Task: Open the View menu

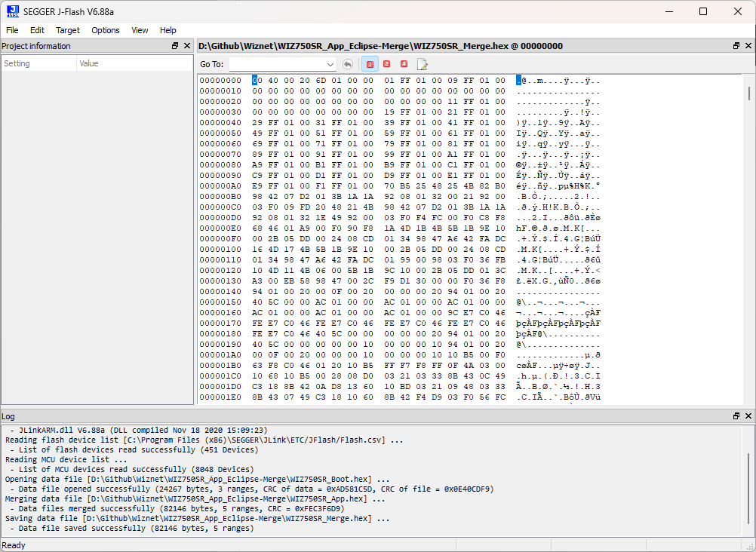Action: pyautogui.click(x=140, y=30)
